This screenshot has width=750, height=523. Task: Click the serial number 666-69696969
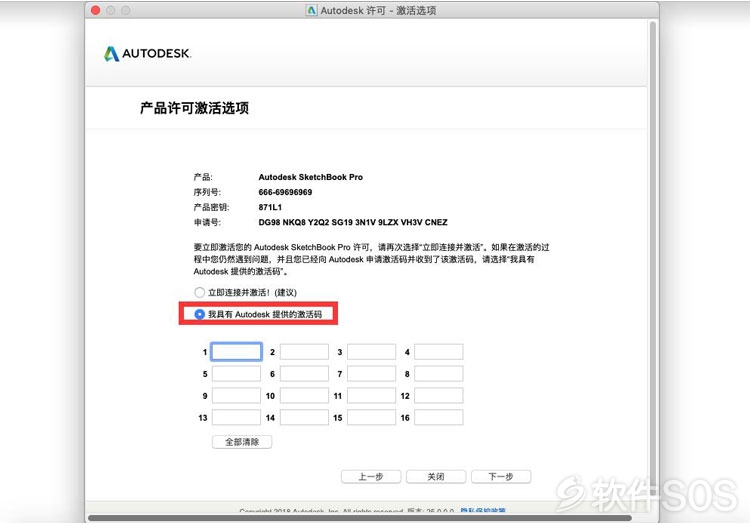285,192
